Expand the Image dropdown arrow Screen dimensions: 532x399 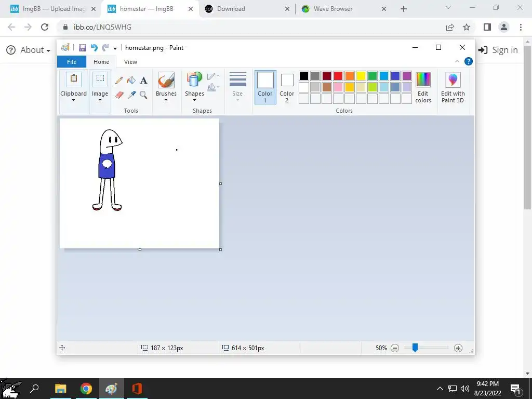click(100, 100)
